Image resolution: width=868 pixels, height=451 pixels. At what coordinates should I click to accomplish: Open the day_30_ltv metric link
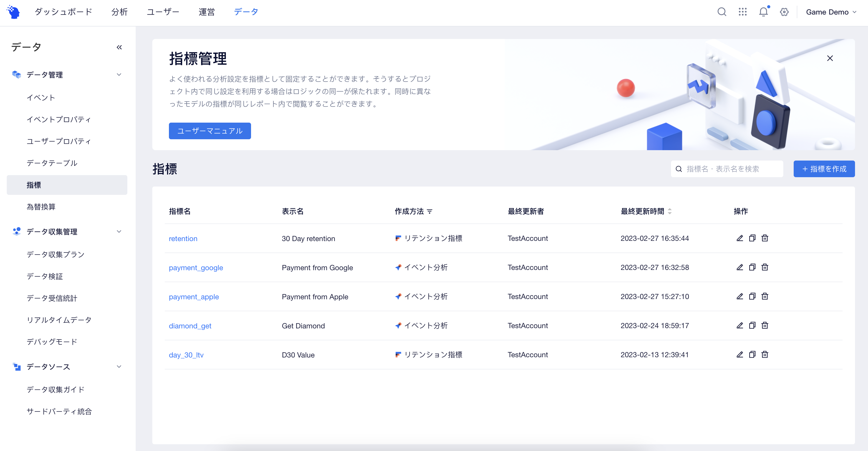point(186,355)
